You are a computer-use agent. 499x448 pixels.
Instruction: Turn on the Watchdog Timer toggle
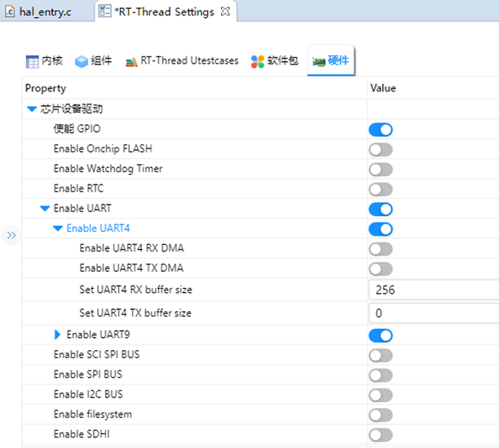pos(381,170)
